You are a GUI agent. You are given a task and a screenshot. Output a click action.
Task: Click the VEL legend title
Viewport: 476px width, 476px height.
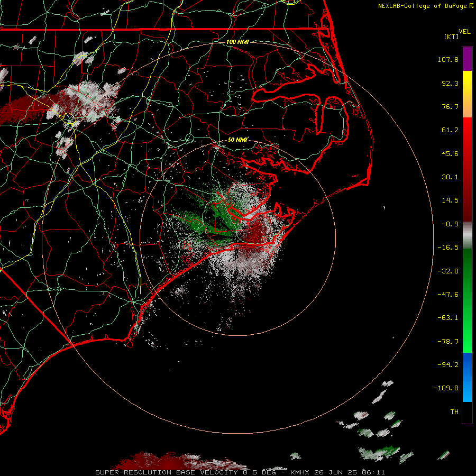[464, 32]
